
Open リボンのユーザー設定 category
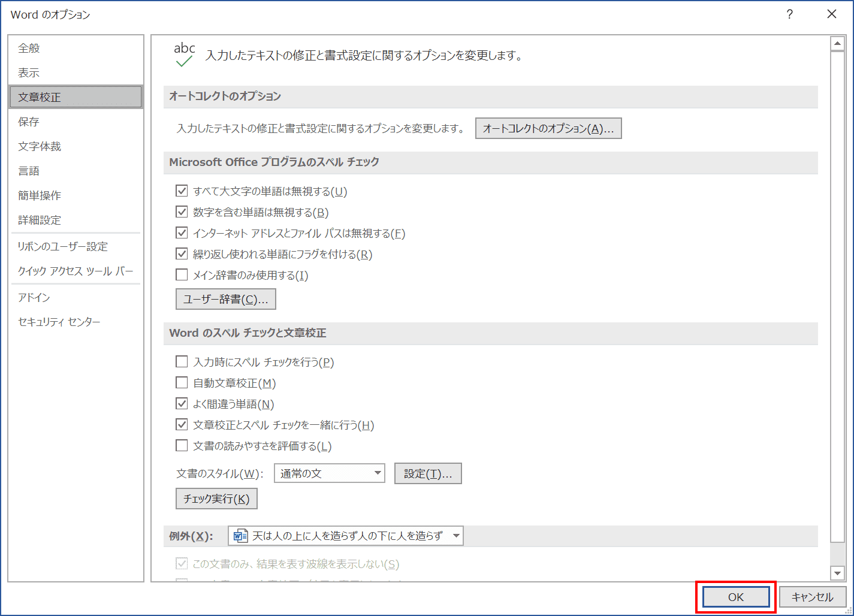pos(76,246)
